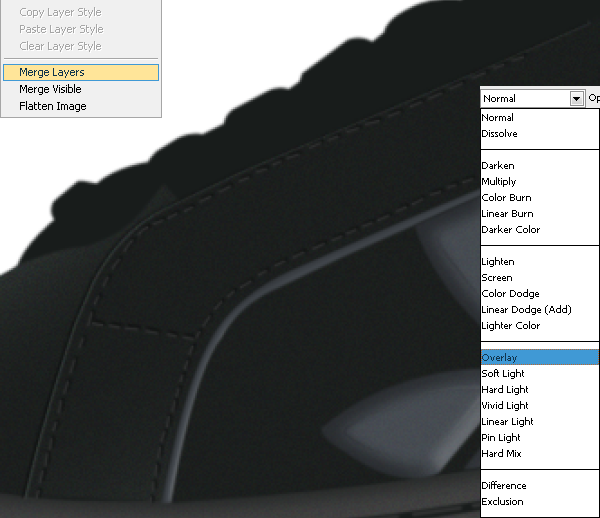Choose Merge Visible from context menu
The width and height of the screenshot is (600, 518).
click(81, 89)
